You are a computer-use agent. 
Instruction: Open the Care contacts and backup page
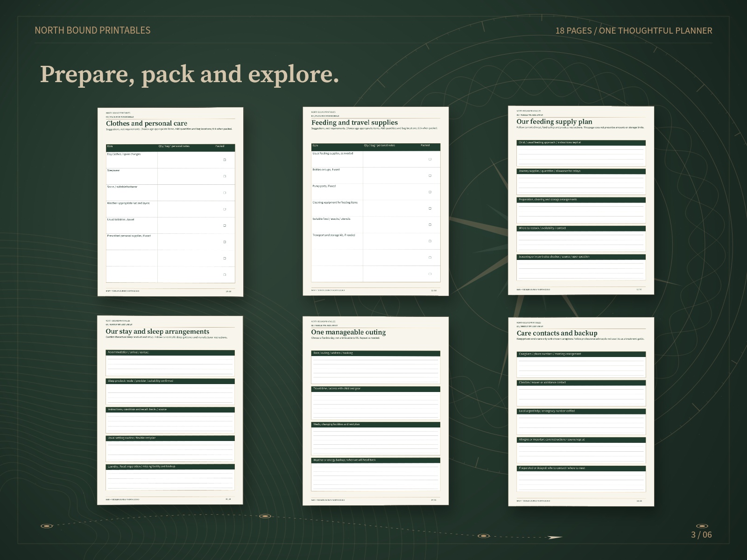[x=581, y=412]
